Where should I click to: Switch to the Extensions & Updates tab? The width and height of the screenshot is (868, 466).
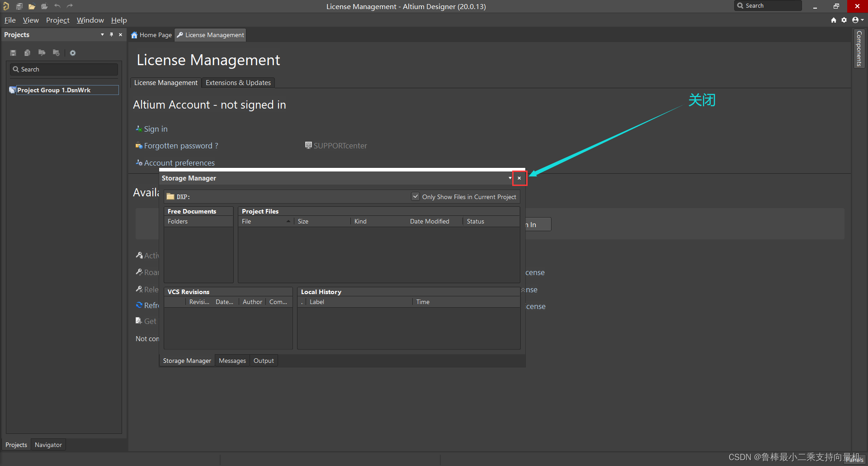(x=238, y=83)
